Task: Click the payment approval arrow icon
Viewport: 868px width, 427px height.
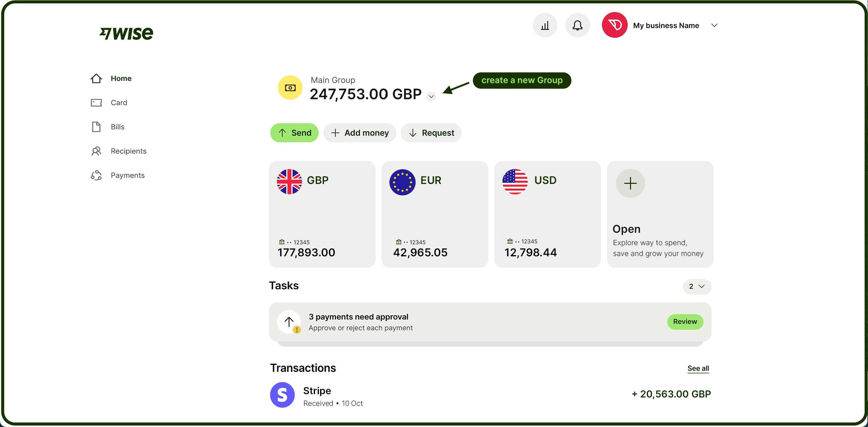Action: pyautogui.click(x=289, y=322)
